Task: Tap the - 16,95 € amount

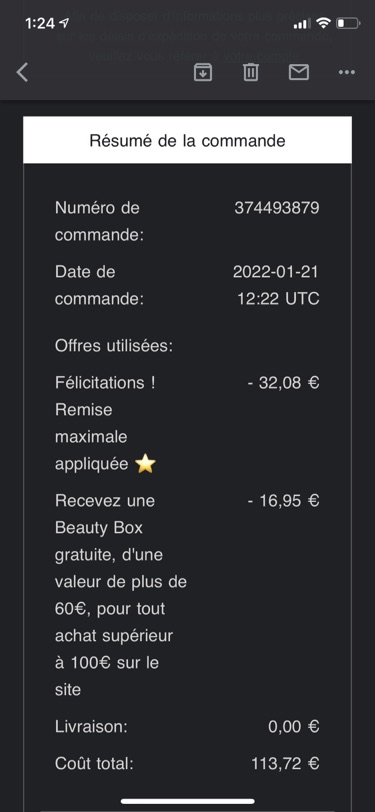Action: point(283,501)
